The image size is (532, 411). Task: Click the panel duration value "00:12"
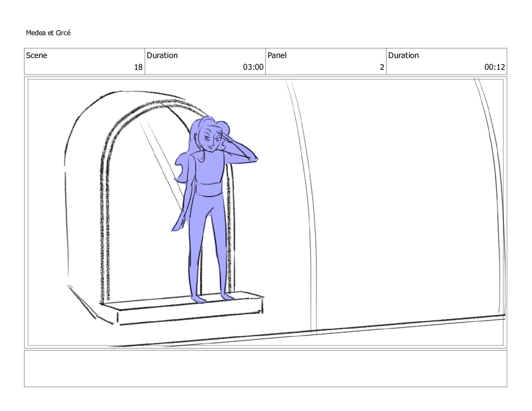pos(495,67)
